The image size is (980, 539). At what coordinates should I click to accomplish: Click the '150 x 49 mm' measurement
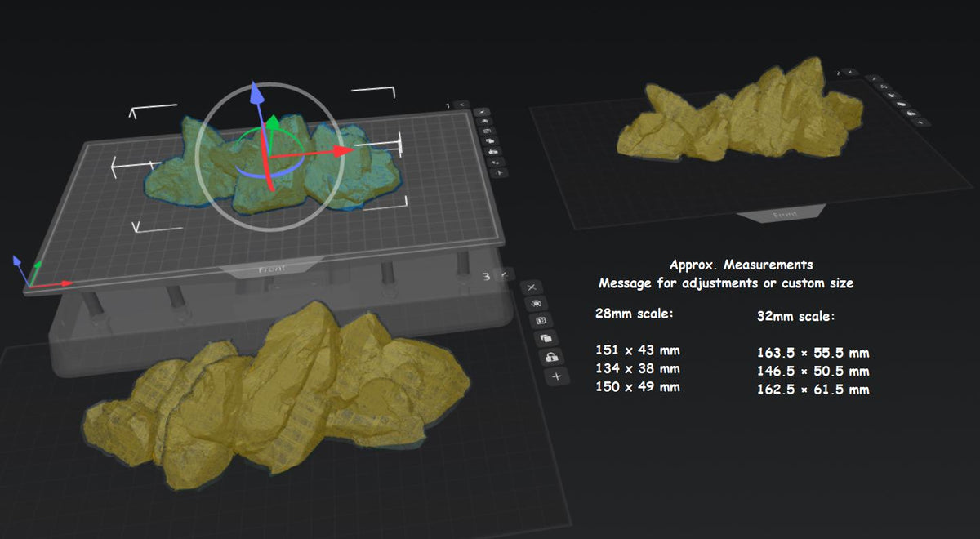click(639, 386)
